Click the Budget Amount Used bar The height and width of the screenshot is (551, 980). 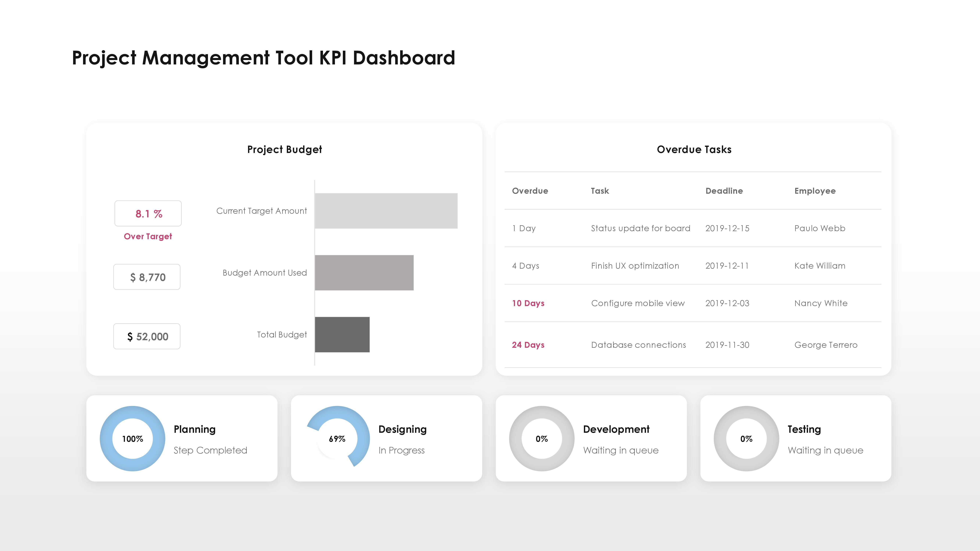click(364, 273)
